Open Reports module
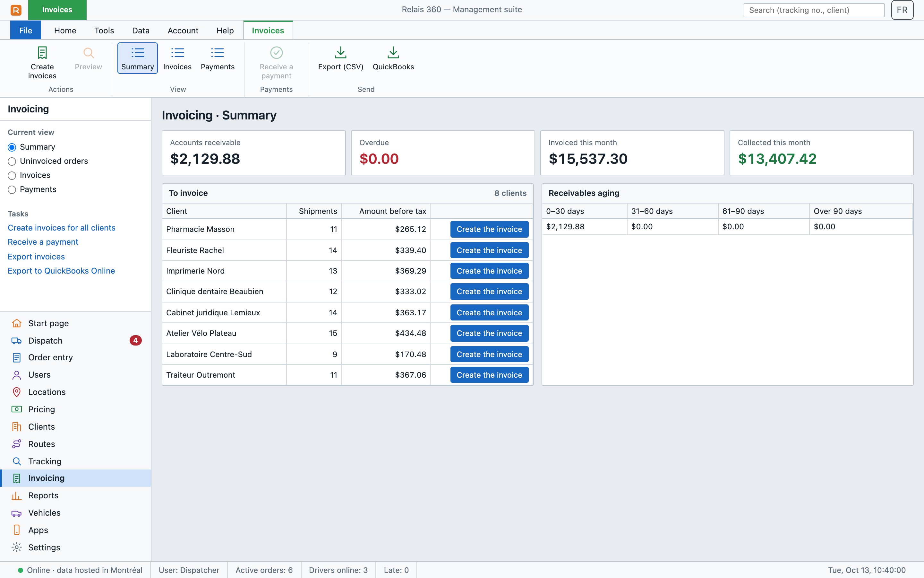 (x=76, y=495)
